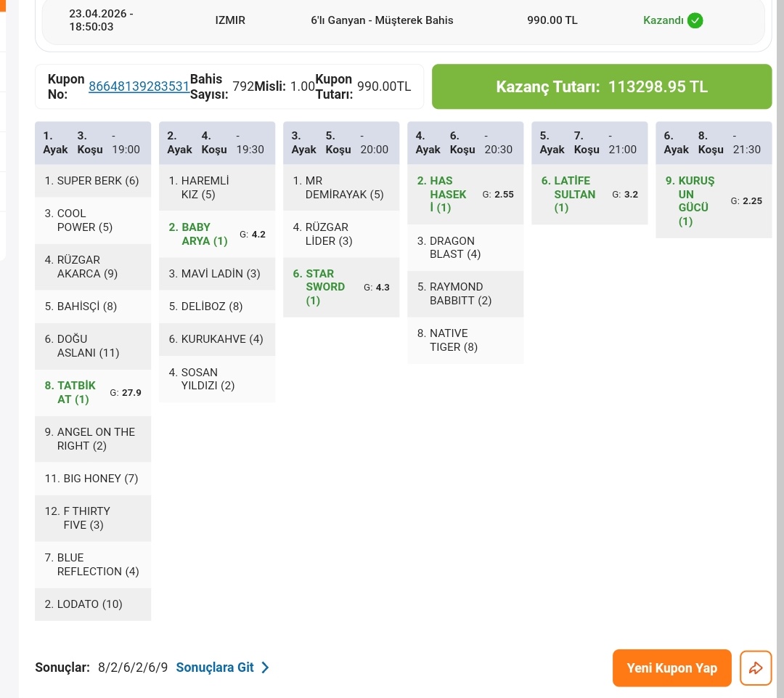Click 6'lı Ganyan - Müşterek Bahis text
The height and width of the screenshot is (698, 784).
pos(382,20)
